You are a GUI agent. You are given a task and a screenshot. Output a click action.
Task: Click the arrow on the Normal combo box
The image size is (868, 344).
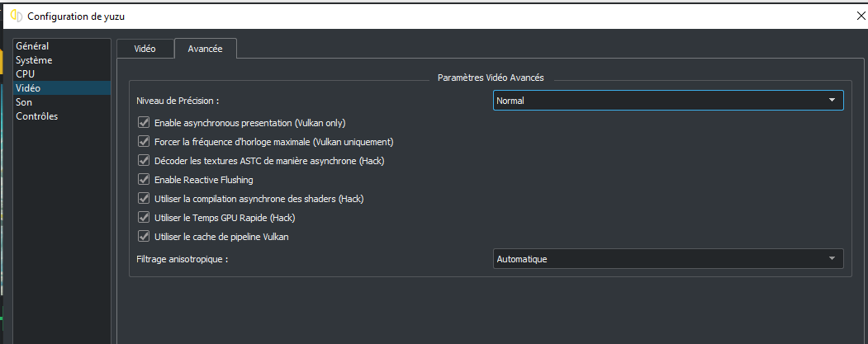tap(832, 101)
